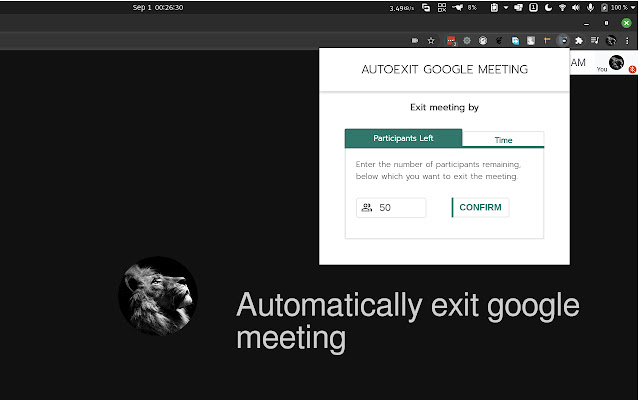Open the Wi-Fi network icon
The width and height of the screenshot is (640, 400).
click(x=562, y=7)
